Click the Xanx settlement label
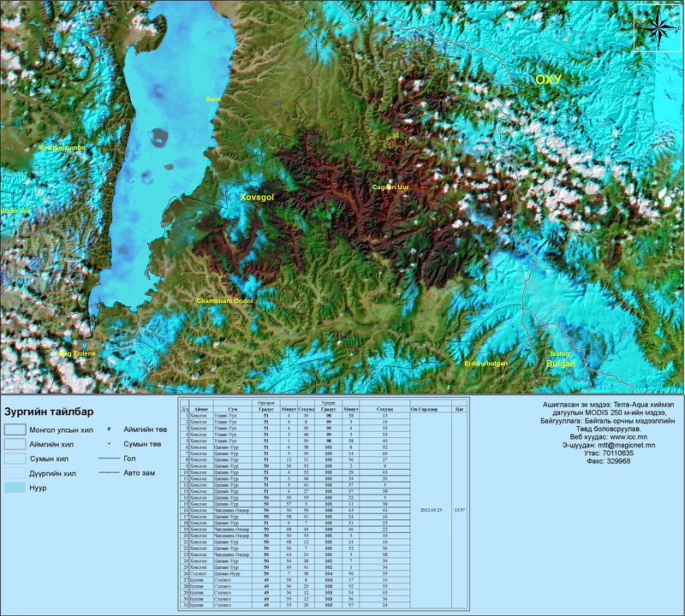Image resolution: width=685 pixels, height=616 pixels. [x=213, y=99]
